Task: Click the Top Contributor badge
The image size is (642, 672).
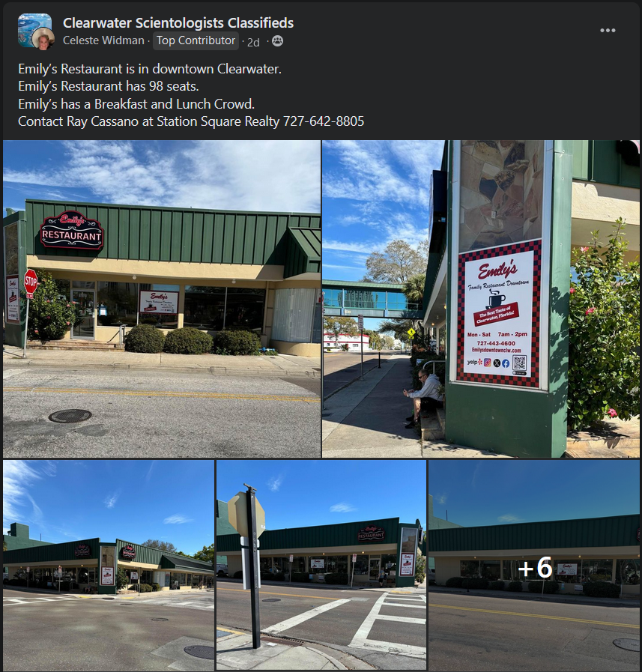Action: click(196, 40)
